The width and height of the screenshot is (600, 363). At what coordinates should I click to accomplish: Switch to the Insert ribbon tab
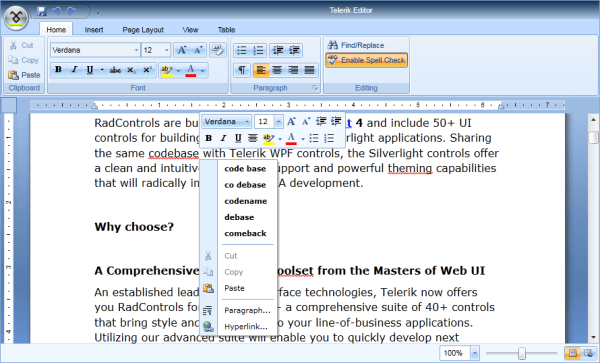pyautogui.click(x=94, y=30)
